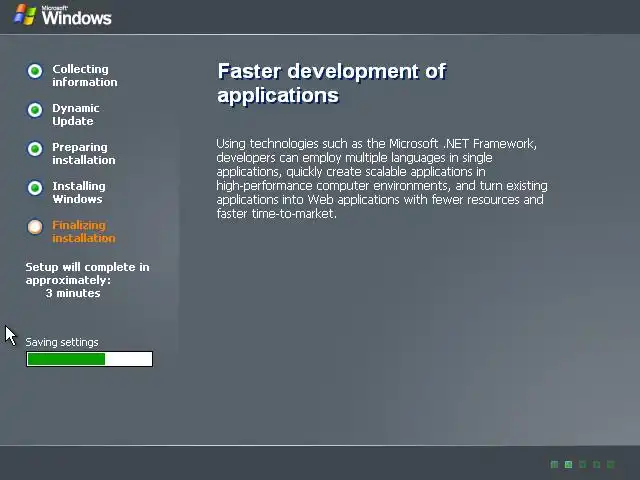Click the green Dynamic Update step indicator
This screenshot has width=640, height=480.
coord(35,110)
